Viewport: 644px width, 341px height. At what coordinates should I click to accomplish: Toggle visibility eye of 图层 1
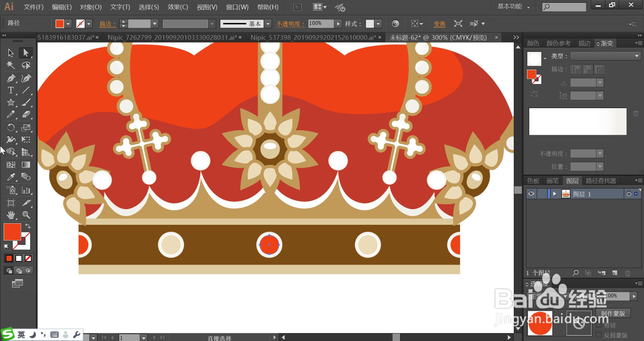(531, 194)
